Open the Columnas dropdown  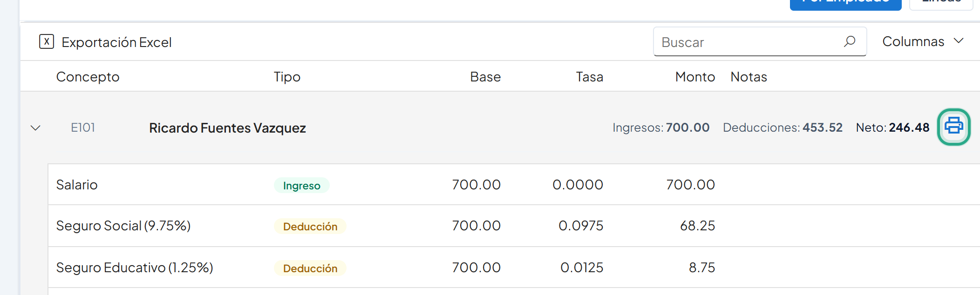click(x=923, y=41)
